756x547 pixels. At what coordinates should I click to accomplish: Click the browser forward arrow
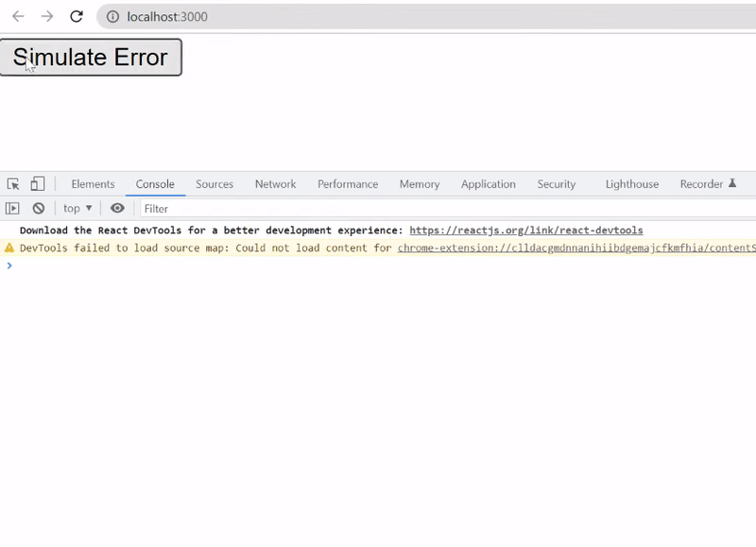coord(47,17)
